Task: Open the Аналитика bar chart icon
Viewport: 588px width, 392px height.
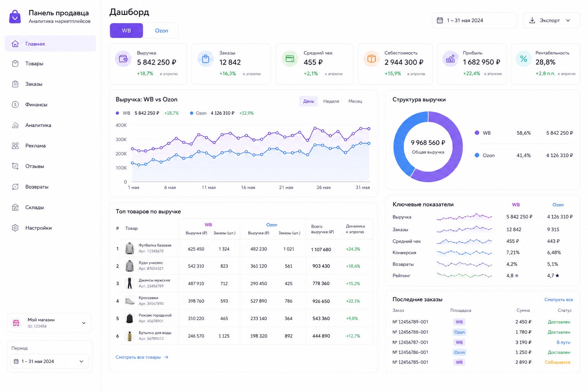Action: (15, 125)
